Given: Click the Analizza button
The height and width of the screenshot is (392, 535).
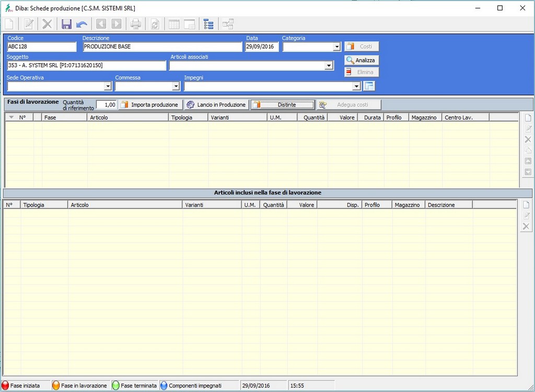Looking at the screenshot, I should click(x=362, y=61).
